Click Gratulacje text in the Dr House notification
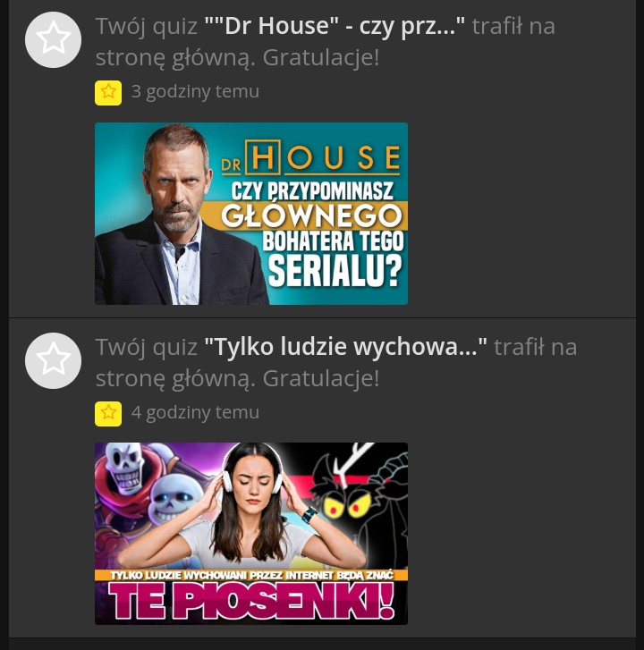The height and width of the screenshot is (650, 644). coord(321,57)
